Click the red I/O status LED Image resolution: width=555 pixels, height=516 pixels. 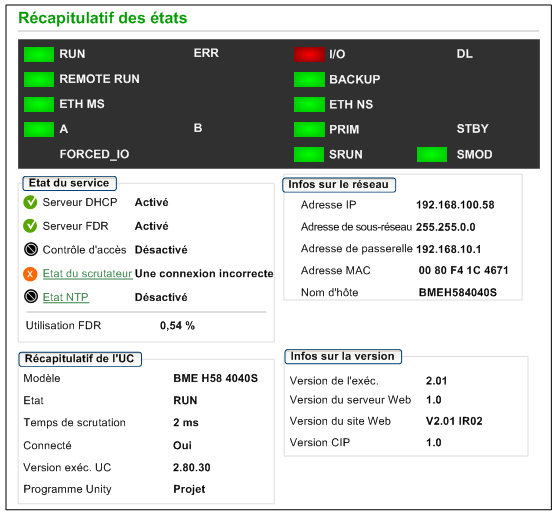pos(309,54)
